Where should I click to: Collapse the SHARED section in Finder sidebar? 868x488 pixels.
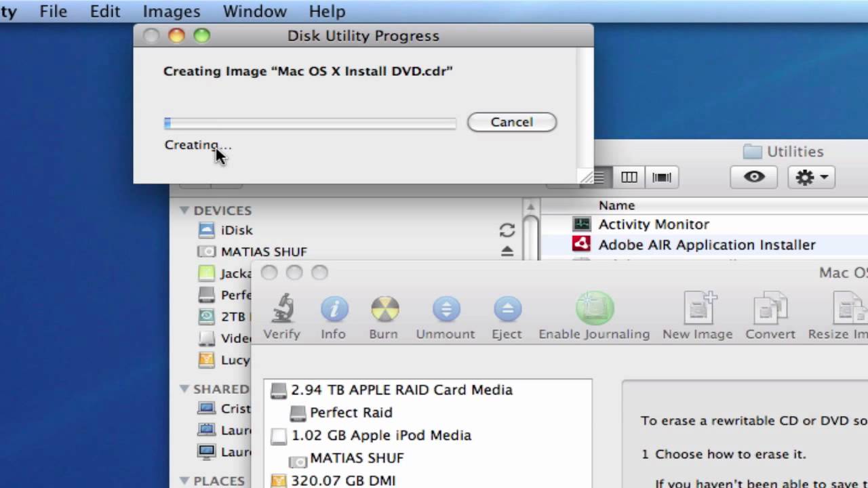(184, 389)
